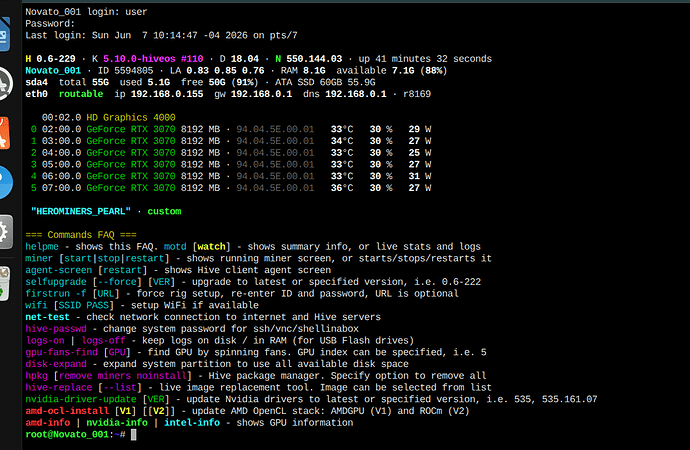Launch the orange Ubuntu Software icon
Image resolution: width=690 pixels, height=450 pixels.
(x=4, y=133)
